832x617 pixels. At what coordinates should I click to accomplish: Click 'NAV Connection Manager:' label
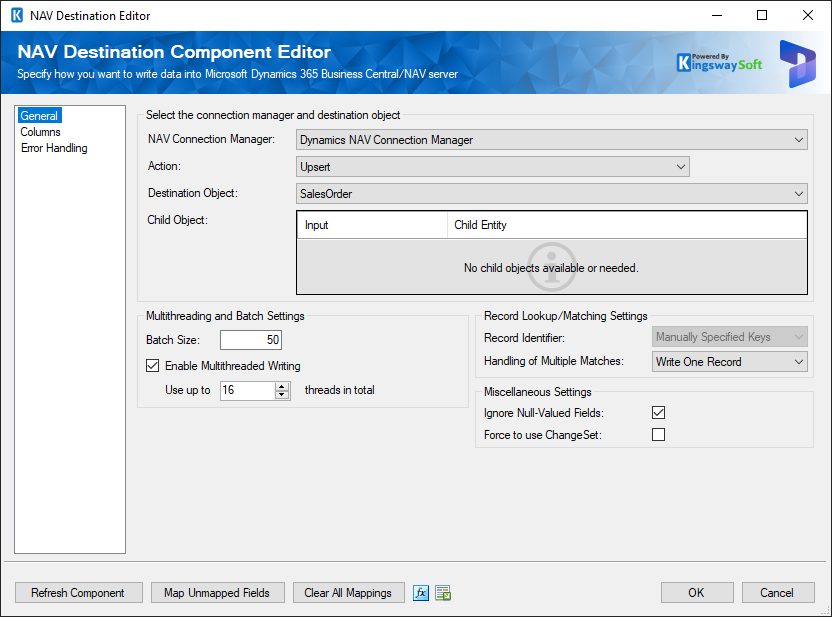pos(211,139)
